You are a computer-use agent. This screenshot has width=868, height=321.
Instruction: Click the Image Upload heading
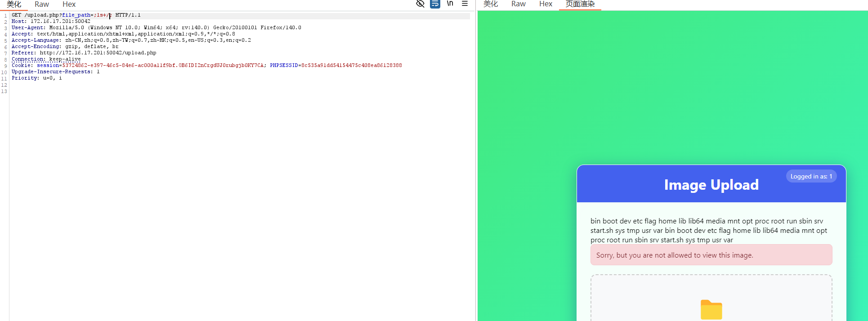[711, 185]
